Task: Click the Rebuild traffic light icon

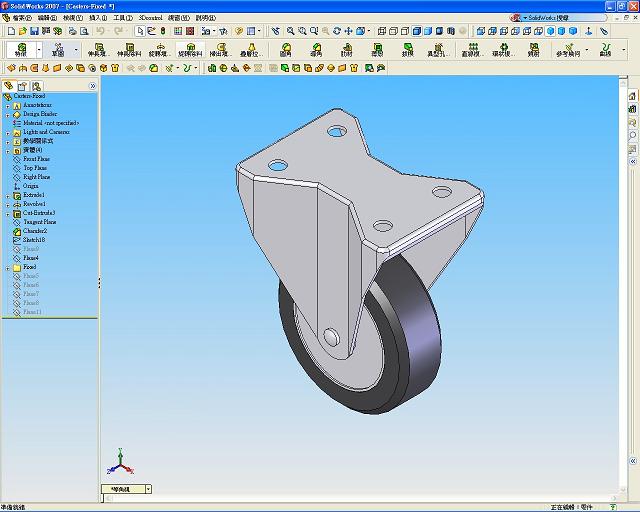Action: 163,31
